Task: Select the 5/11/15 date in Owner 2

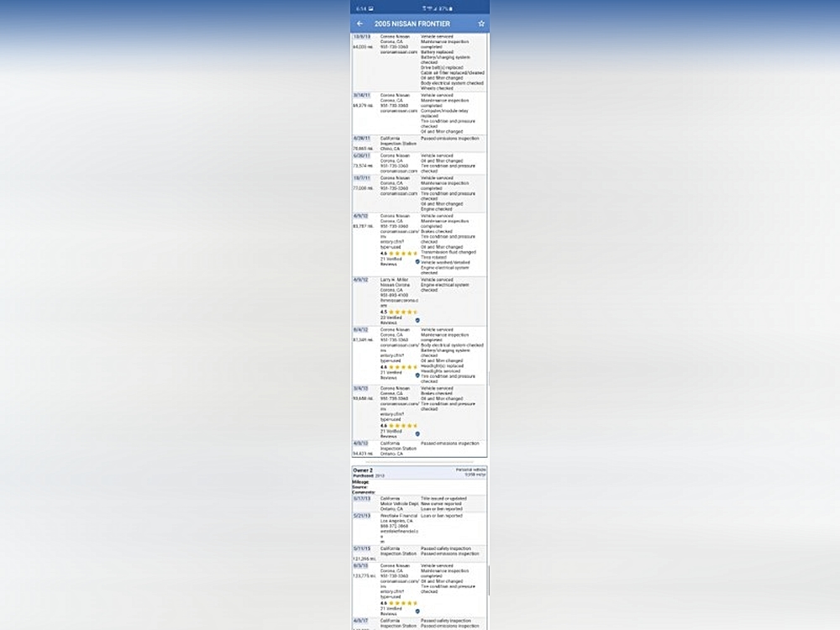Action: coord(361,549)
